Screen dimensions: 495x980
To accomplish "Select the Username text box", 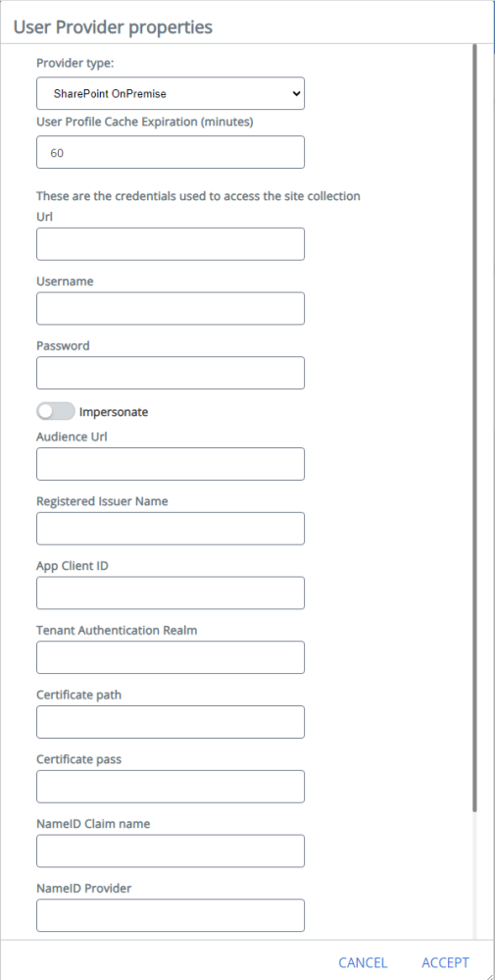I will pos(171,308).
